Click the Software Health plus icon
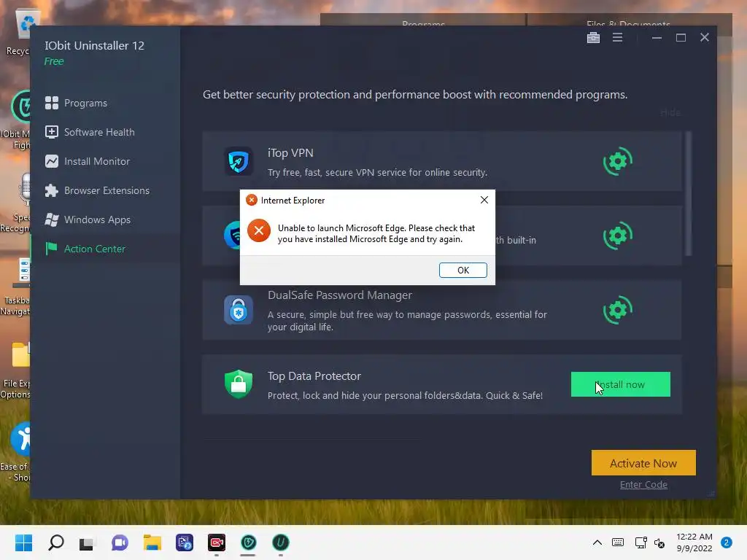The height and width of the screenshot is (560, 747). click(52, 132)
